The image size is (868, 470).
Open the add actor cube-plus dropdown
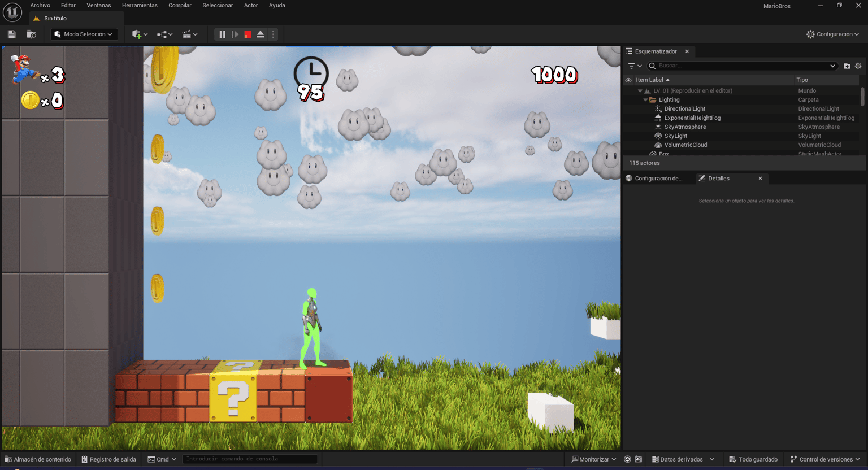140,34
